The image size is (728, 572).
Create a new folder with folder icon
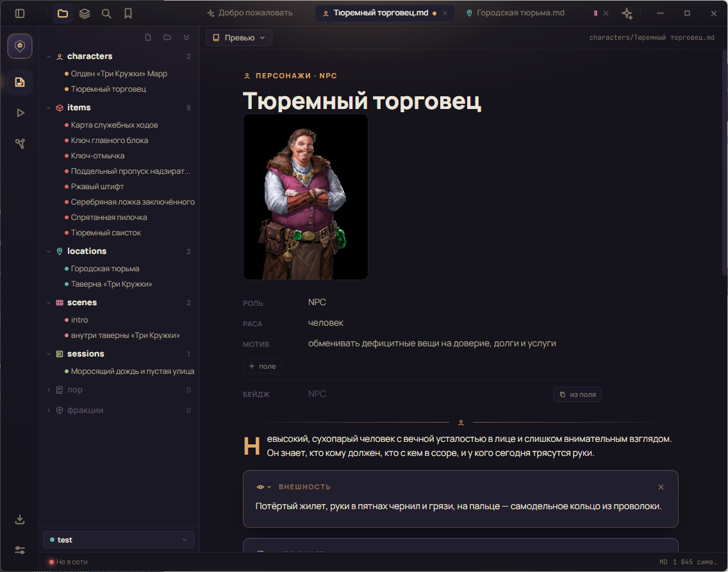coord(167,37)
